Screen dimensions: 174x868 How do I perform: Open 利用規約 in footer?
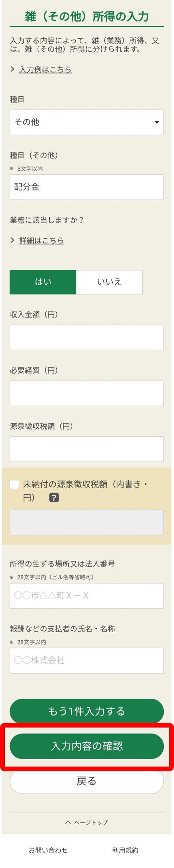(125, 850)
